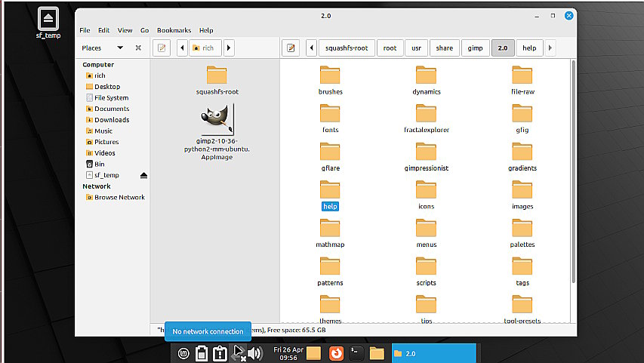Go to the gimp path button
This screenshot has width=644, height=363.
[x=475, y=48]
